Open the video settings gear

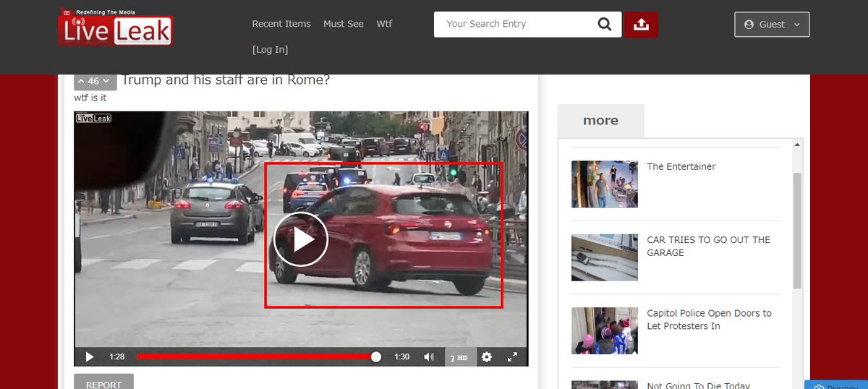(x=487, y=356)
